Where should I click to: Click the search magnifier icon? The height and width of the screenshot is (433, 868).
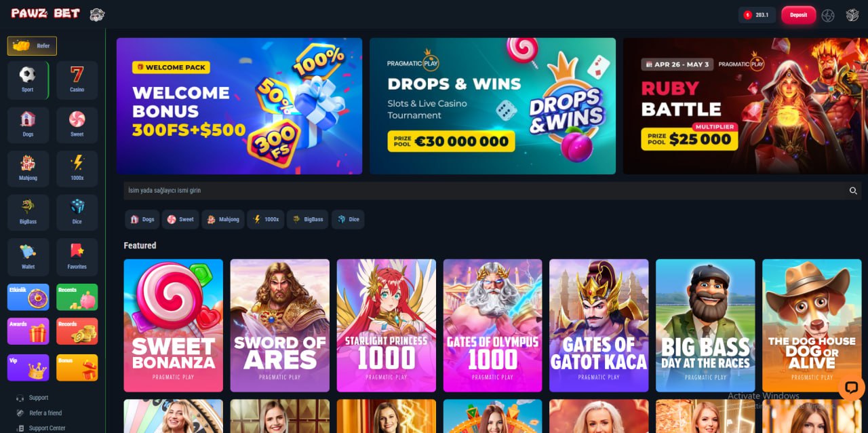click(853, 191)
